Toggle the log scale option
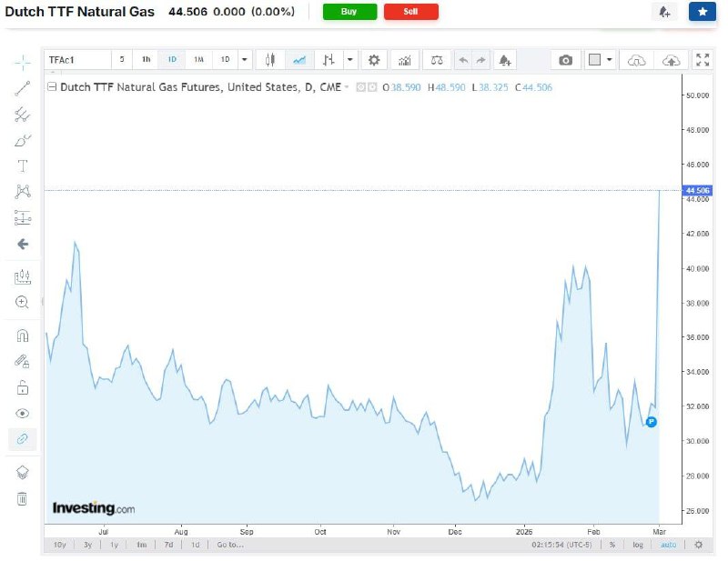Viewport: 728px width, 561px height. pos(638,545)
